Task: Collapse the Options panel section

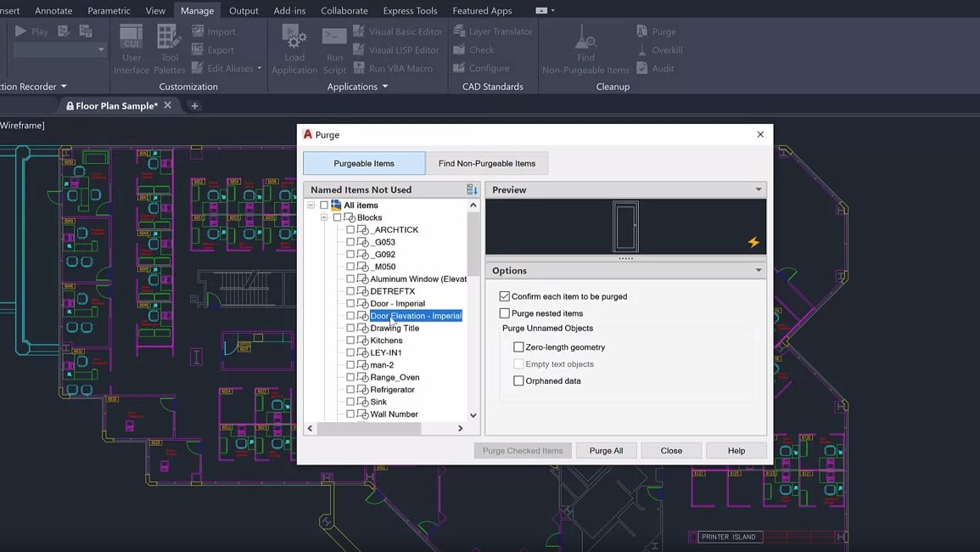Action: [758, 271]
